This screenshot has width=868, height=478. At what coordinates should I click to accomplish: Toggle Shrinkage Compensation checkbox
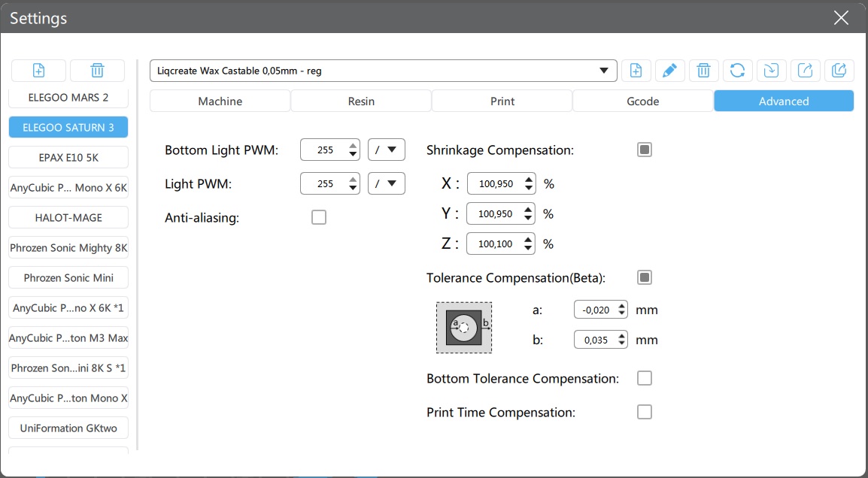pyautogui.click(x=644, y=150)
